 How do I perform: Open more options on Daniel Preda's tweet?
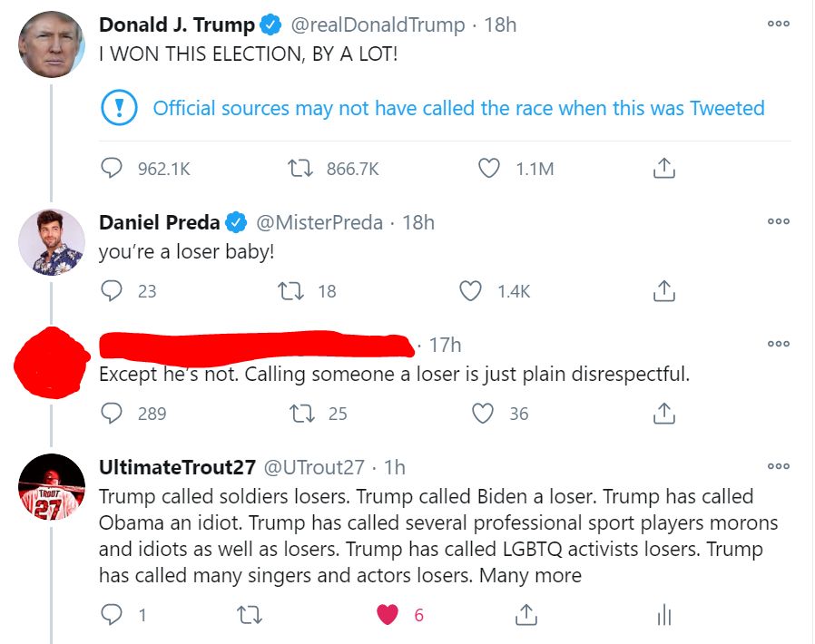pyautogui.click(x=778, y=221)
